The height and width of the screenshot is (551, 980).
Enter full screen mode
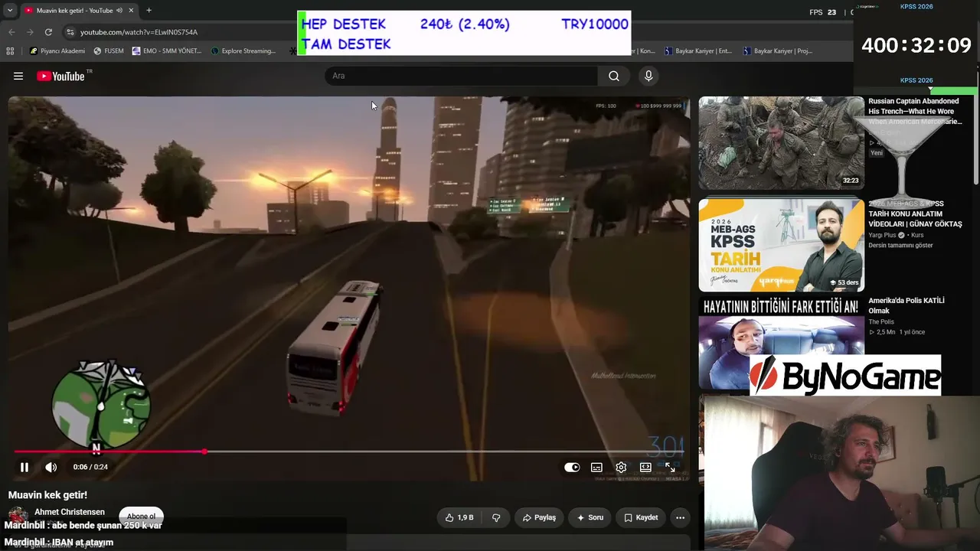pos(670,467)
